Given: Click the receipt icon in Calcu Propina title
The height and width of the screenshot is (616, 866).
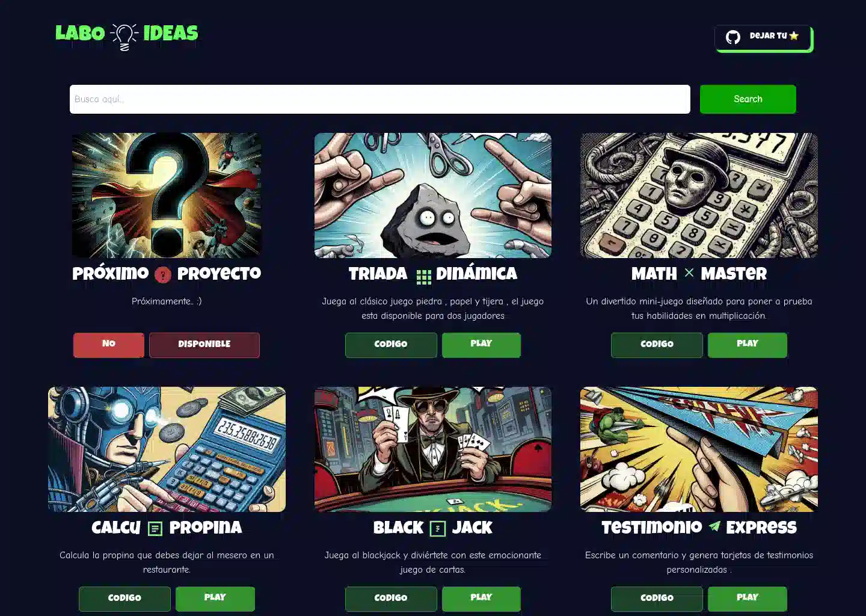Looking at the screenshot, I should (x=155, y=529).
